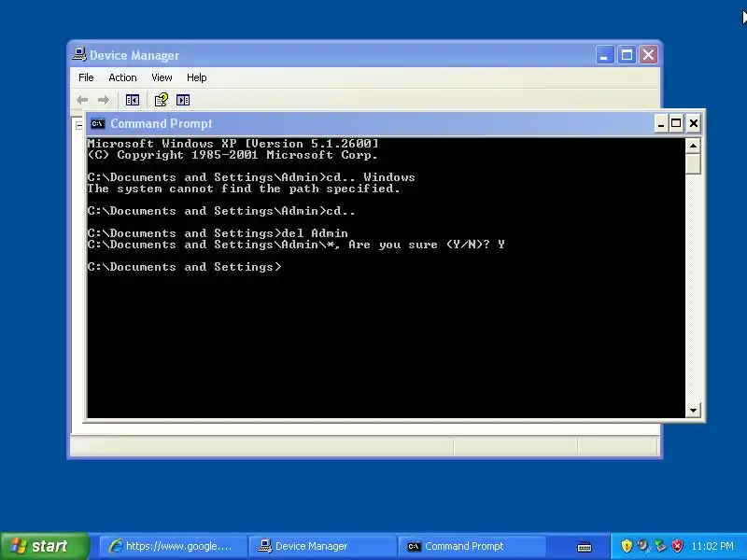Minimize the Command Prompt window

point(661,124)
